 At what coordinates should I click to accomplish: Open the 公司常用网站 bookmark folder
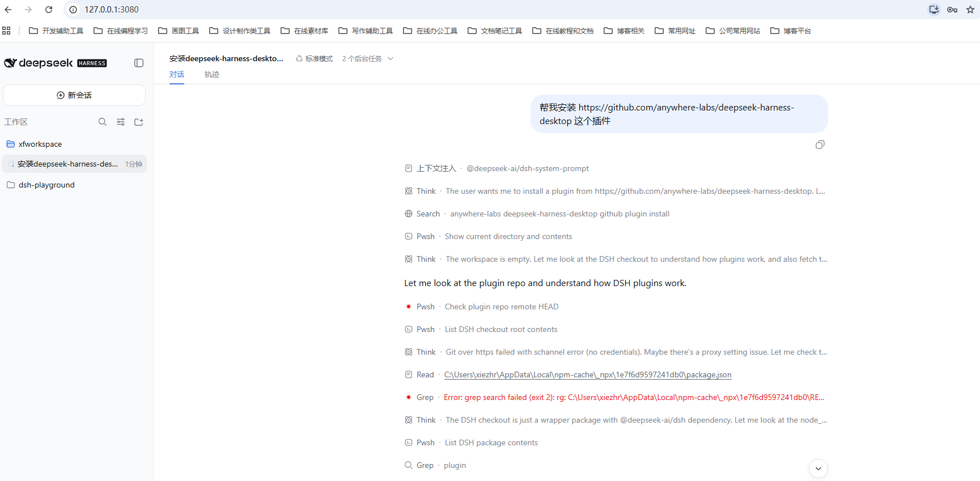(x=733, y=31)
